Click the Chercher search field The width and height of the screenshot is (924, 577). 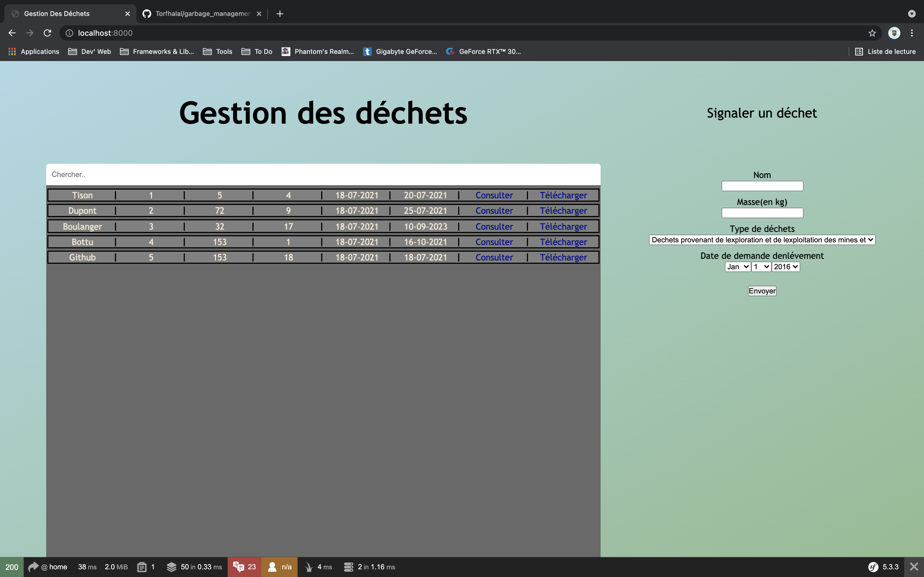tap(323, 174)
